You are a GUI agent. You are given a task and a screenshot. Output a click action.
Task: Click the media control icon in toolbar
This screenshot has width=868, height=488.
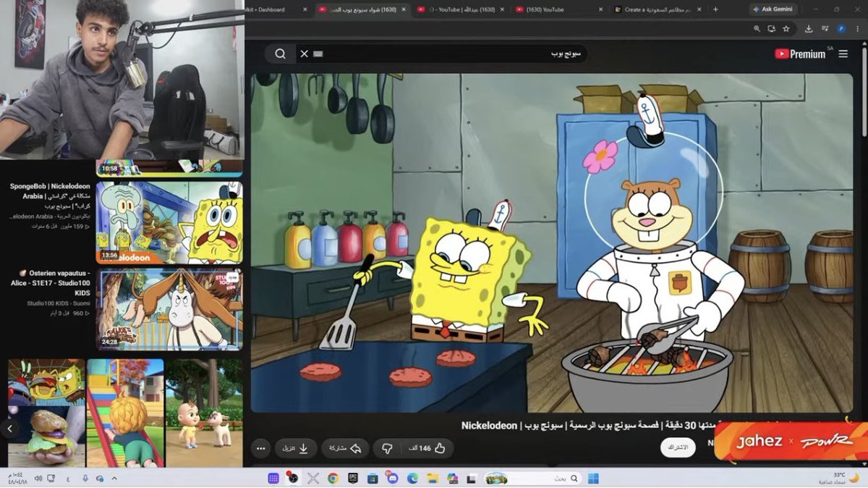click(x=825, y=29)
